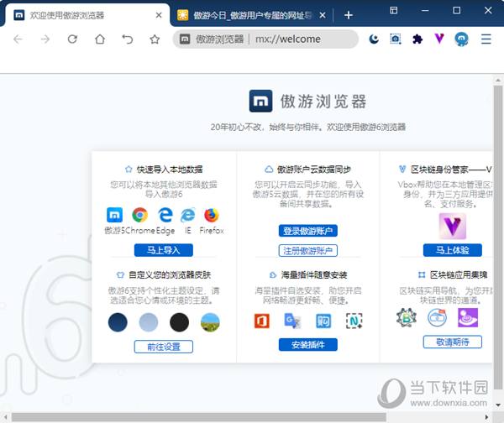The height and width of the screenshot is (423, 504).
Task: Click the 自定义您的浏览器皮肤 heading
Action: pyautogui.click(x=170, y=275)
